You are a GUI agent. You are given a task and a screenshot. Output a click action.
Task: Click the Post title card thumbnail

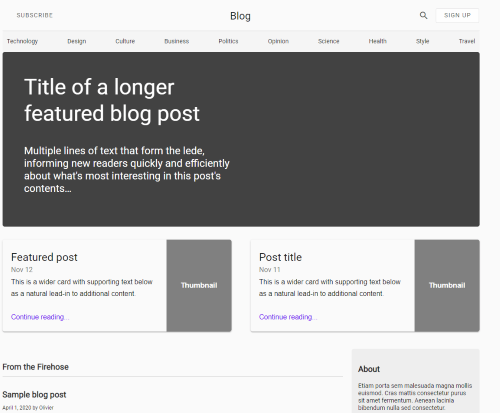click(x=447, y=286)
